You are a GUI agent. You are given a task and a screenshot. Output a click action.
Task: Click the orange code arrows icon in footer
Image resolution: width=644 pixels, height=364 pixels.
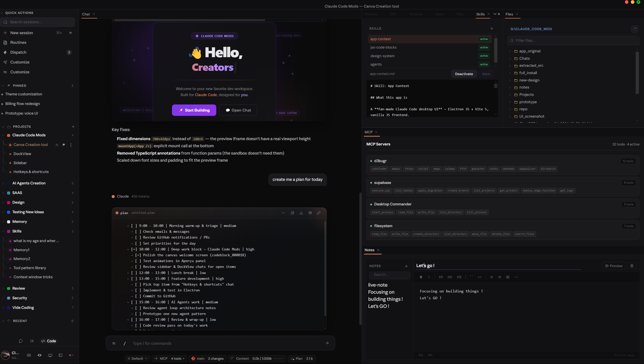71,355
